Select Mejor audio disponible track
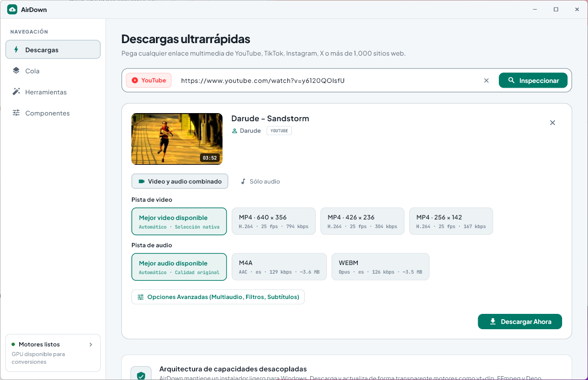Screen dimensions: 588x380 pyautogui.click(x=179, y=267)
